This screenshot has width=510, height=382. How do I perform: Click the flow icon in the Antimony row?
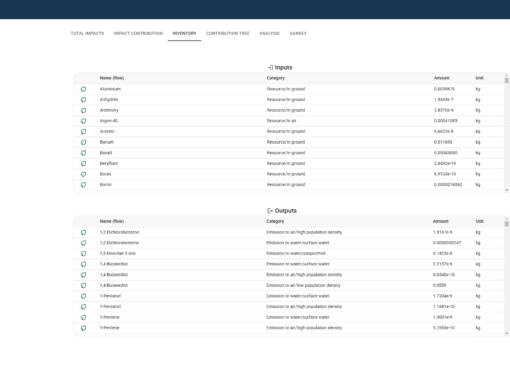[x=83, y=110]
